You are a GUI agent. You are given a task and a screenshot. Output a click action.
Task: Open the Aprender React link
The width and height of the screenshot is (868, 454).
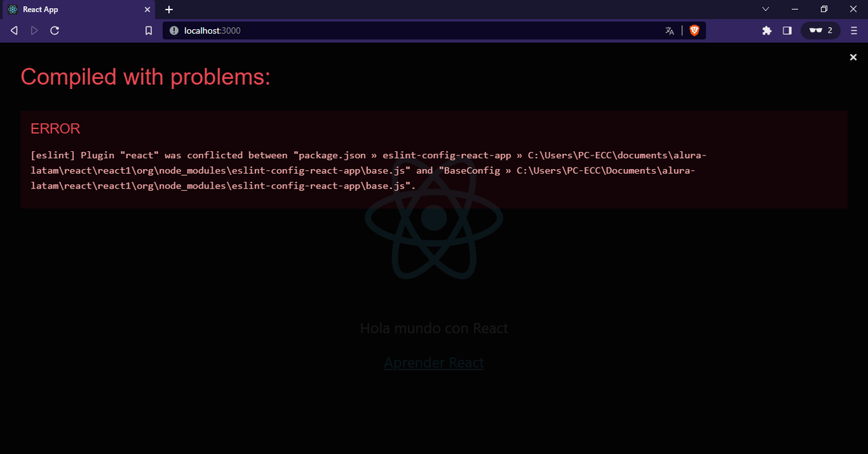pyautogui.click(x=434, y=362)
